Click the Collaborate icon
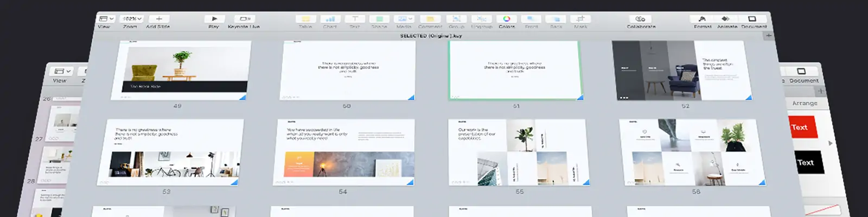 click(641, 19)
